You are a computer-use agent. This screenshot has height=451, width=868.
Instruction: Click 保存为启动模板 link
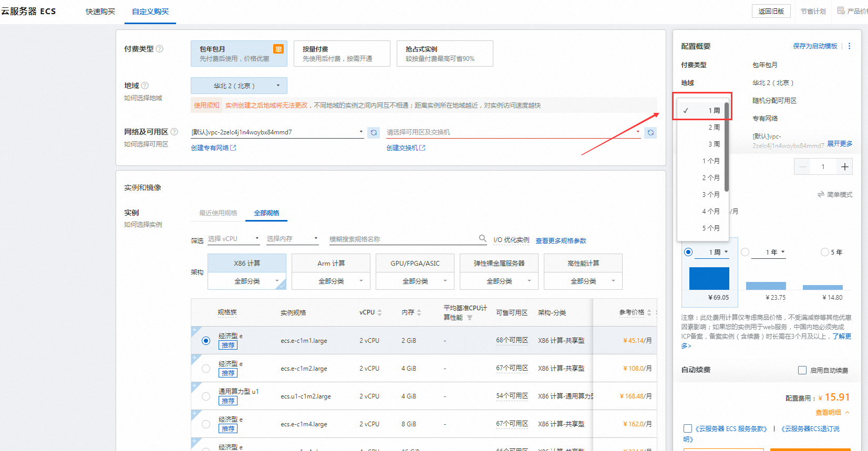(x=815, y=46)
